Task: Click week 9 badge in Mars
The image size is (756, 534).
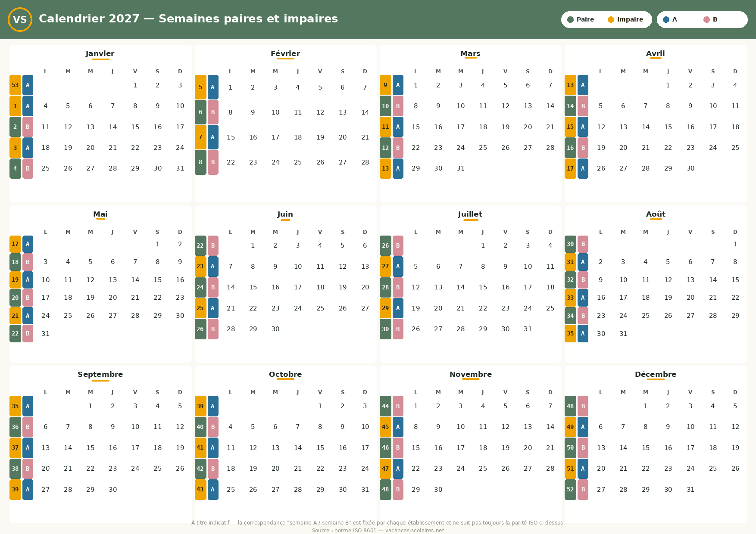Action: [x=385, y=85]
